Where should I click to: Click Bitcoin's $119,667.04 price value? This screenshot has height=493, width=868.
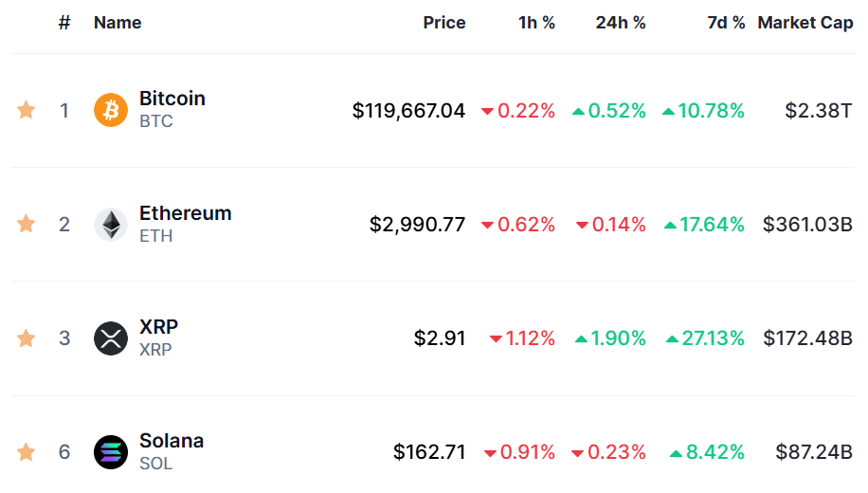click(408, 110)
